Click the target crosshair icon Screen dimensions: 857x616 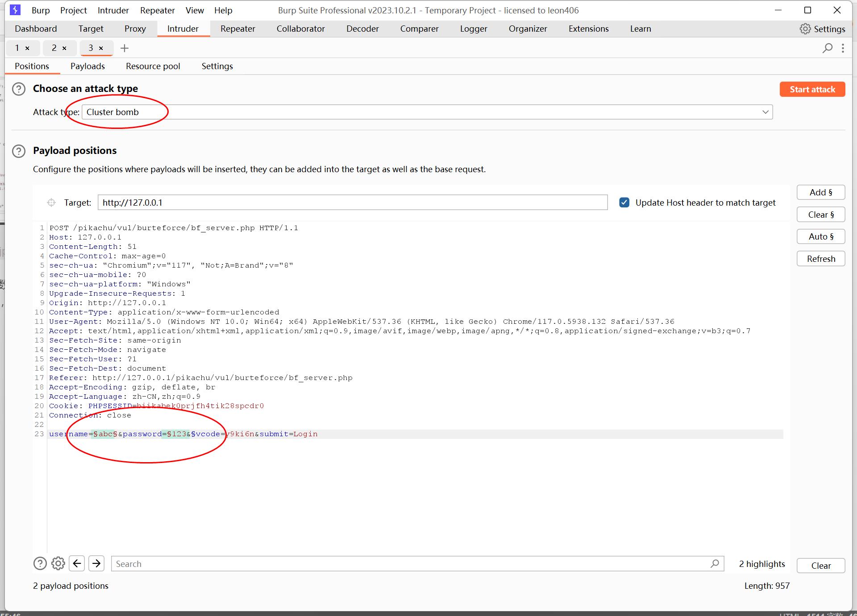pos(51,203)
